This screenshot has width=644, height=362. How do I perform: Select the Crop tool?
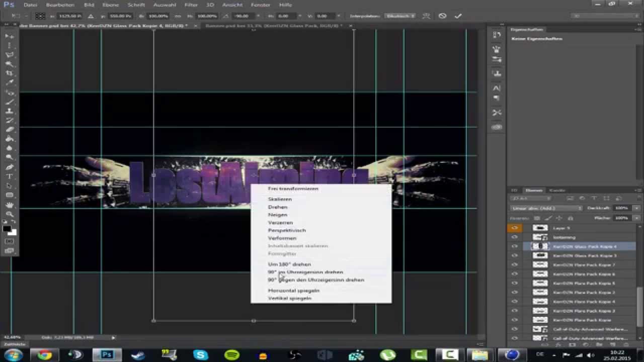(x=10, y=73)
